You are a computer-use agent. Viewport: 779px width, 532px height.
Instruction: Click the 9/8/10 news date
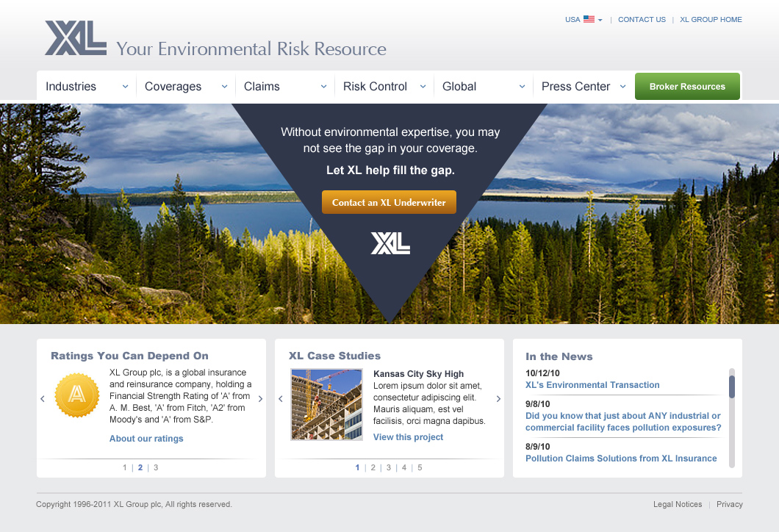click(x=537, y=404)
